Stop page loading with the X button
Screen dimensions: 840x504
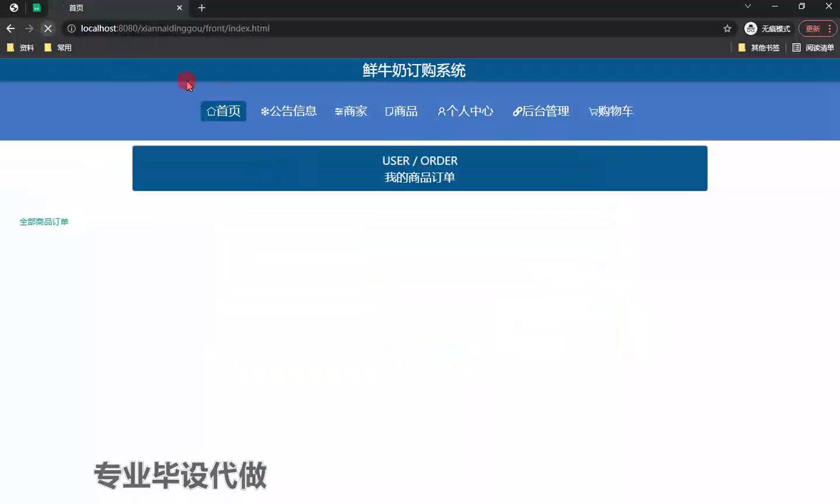tap(48, 29)
